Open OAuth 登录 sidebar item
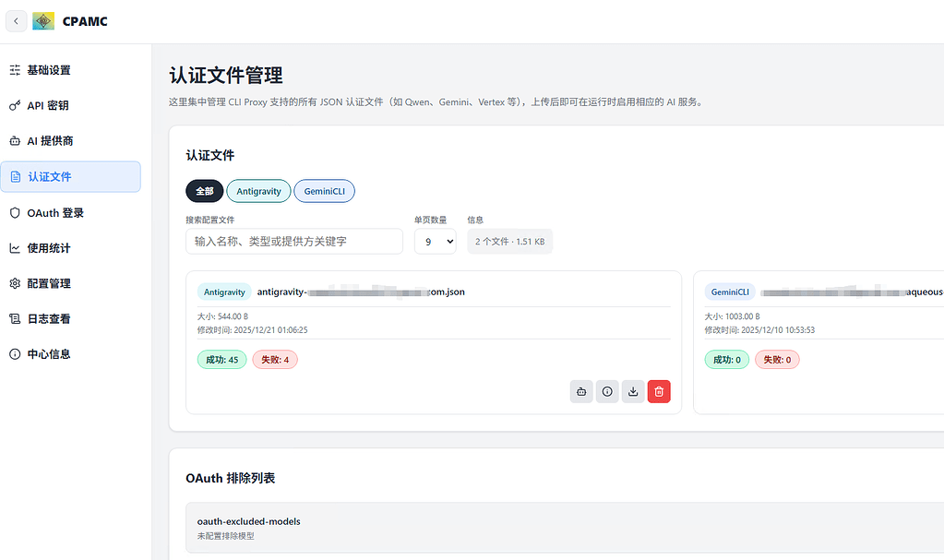This screenshot has height=560, width=944. tap(70, 212)
